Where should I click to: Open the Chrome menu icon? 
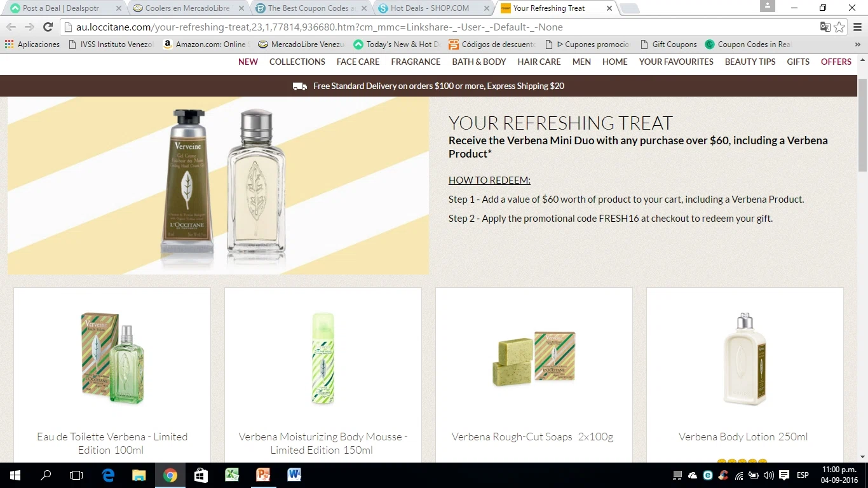[857, 27]
